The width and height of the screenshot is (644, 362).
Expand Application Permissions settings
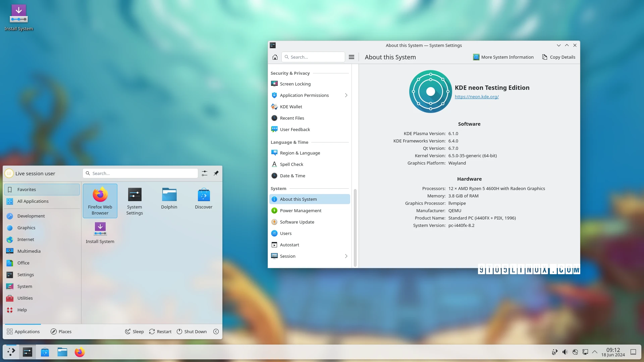coord(346,95)
